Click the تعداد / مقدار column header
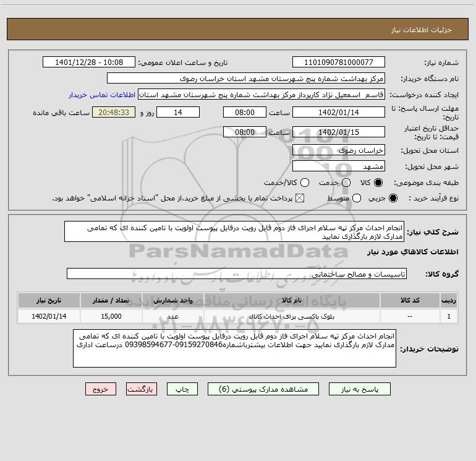 click(x=111, y=300)
